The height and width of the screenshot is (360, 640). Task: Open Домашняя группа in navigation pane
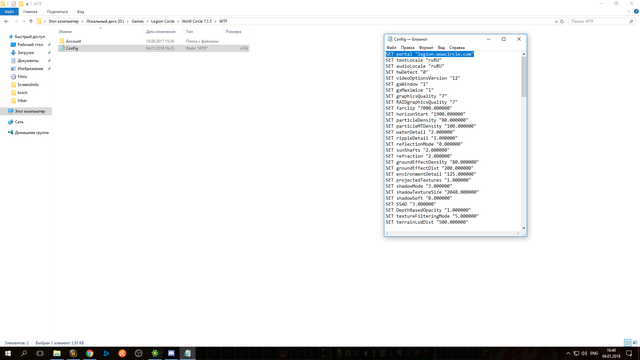point(31,133)
